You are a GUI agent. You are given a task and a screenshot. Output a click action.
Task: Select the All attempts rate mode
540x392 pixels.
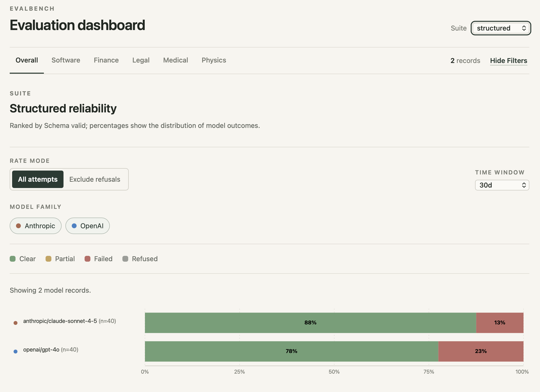click(x=38, y=179)
